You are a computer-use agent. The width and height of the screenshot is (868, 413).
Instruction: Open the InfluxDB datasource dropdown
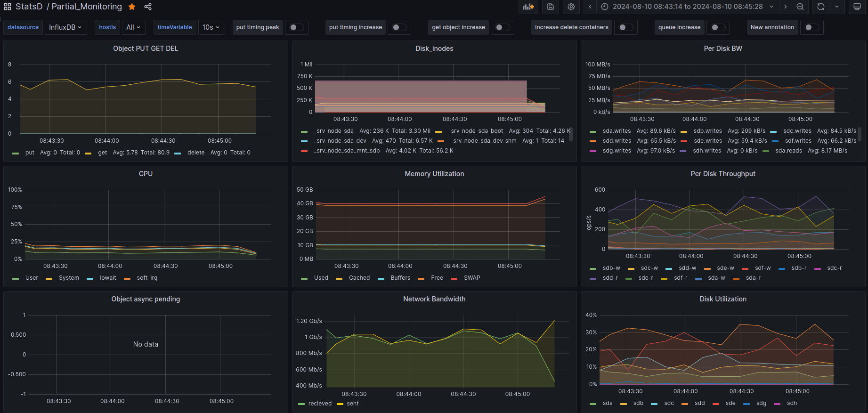(x=65, y=27)
